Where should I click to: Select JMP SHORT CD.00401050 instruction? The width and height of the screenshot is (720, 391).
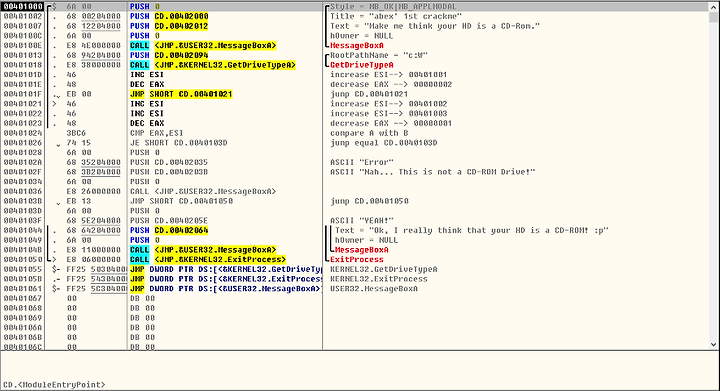coord(181,201)
